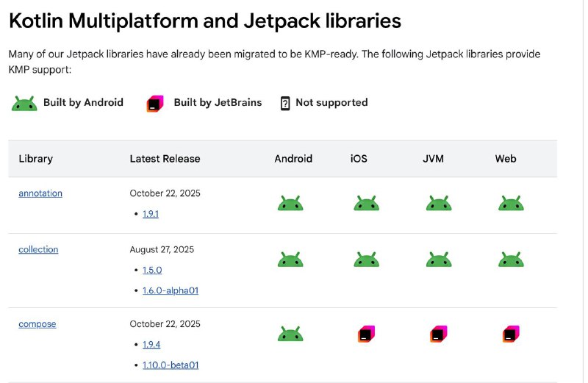Viewport: 588px width, 383px height.
Task: Click compose's Android platform icon
Action: pos(290,334)
